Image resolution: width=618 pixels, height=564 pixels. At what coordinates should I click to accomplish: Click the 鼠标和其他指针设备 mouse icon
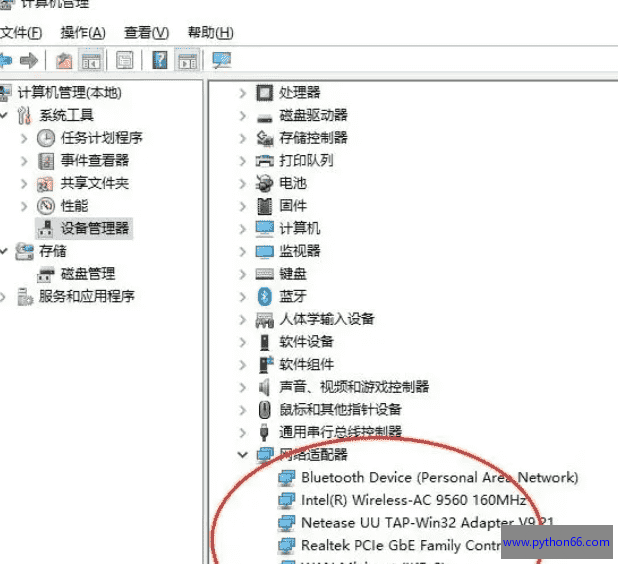(264, 410)
